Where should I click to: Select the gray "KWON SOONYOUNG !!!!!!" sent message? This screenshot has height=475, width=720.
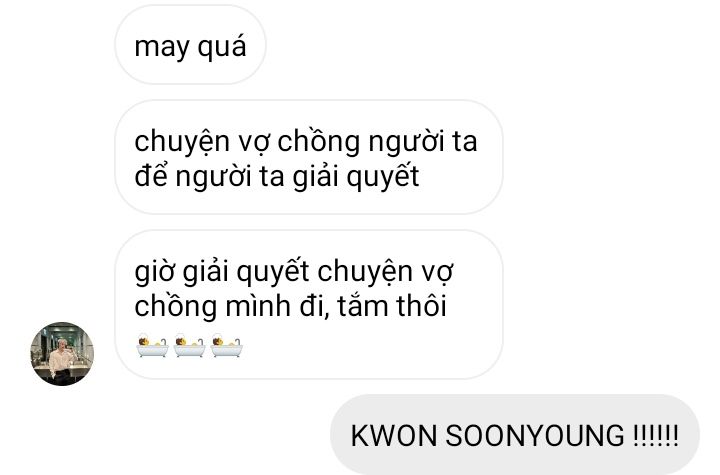(x=515, y=435)
